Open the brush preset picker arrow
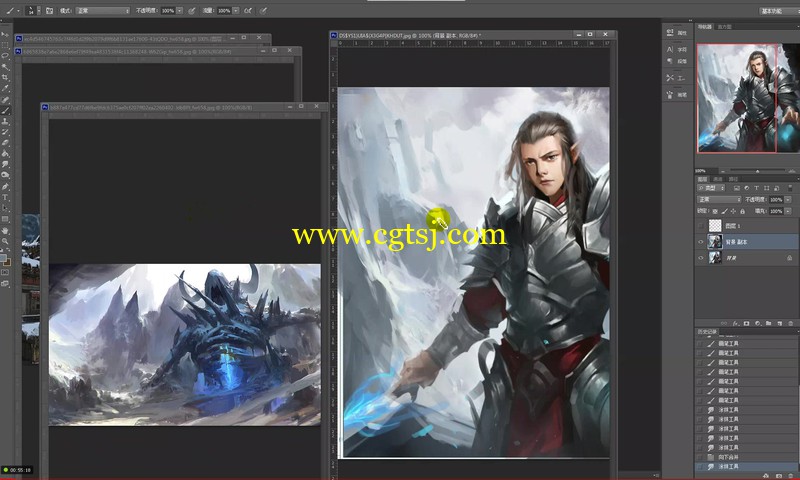 pos(39,11)
